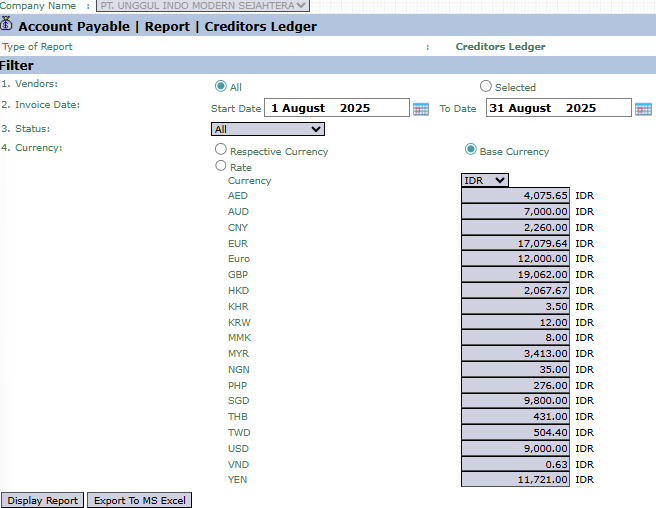
Task: Open the To Date calendar picker icon
Action: point(643,109)
